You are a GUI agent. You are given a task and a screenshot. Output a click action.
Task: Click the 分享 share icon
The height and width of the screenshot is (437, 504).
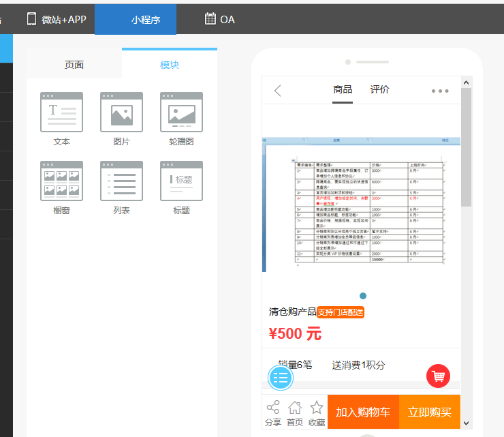(x=273, y=407)
